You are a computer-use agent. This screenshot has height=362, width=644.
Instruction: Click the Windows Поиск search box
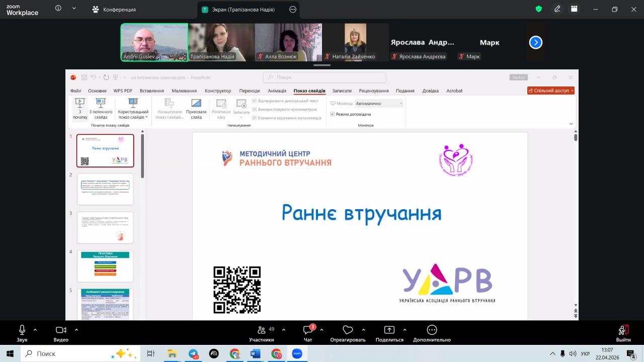point(79,353)
